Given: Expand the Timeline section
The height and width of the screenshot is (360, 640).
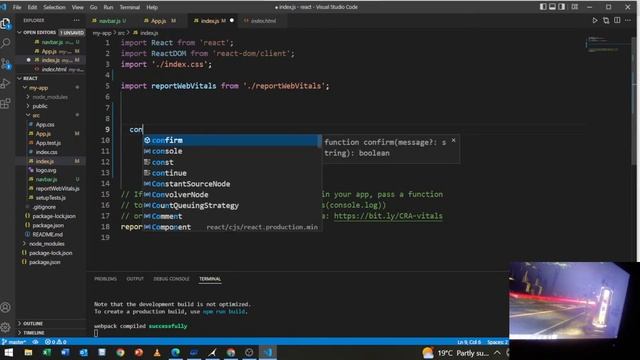Looking at the screenshot, I should tap(33, 333).
